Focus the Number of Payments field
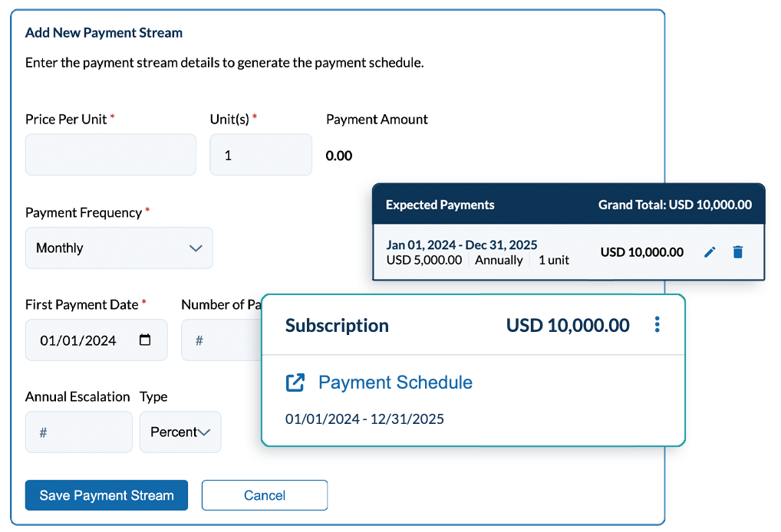Screen dimensions: 781x532 tap(221, 340)
